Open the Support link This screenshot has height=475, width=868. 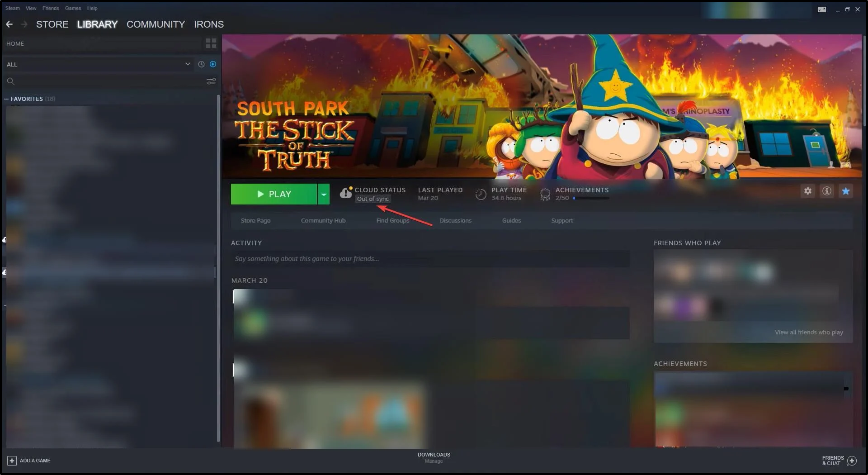[x=562, y=220]
